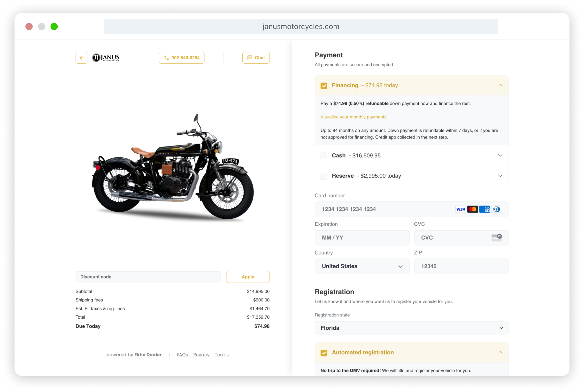Image resolution: width=584 pixels, height=392 pixels.
Task: Open the Registration state Florida dropdown
Action: 412,328
